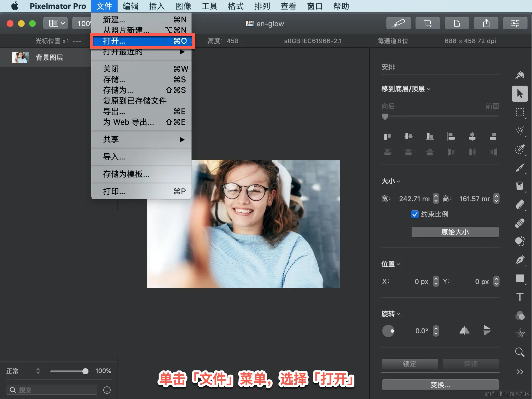Select the Zoom magnifier tool

(520, 352)
